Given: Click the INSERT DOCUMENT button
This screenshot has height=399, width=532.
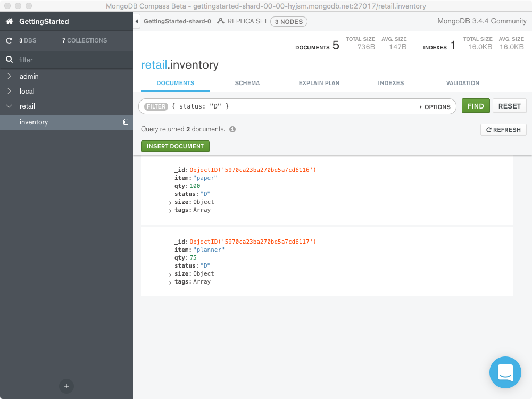Looking at the screenshot, I should (x=175, y=146).
